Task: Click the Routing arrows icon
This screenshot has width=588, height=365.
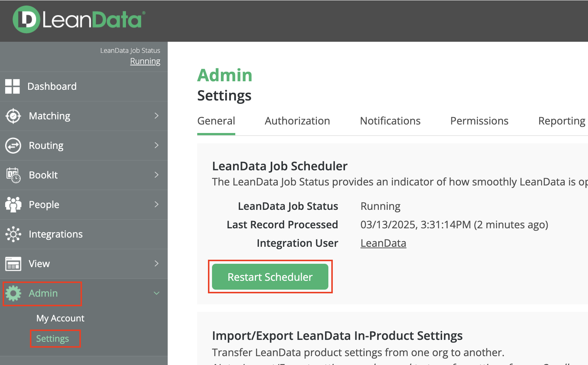Action: click(13, 146)
